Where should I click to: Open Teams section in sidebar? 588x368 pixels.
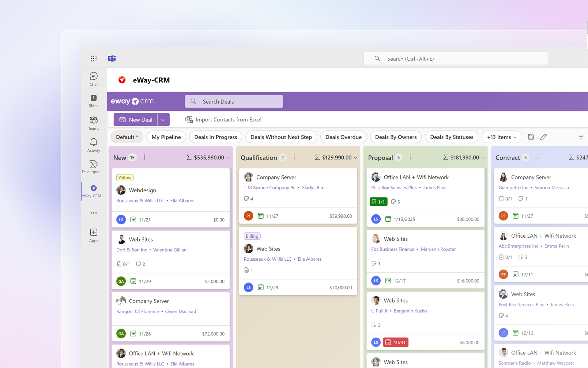pyautogui.click(x=94, y=123)
